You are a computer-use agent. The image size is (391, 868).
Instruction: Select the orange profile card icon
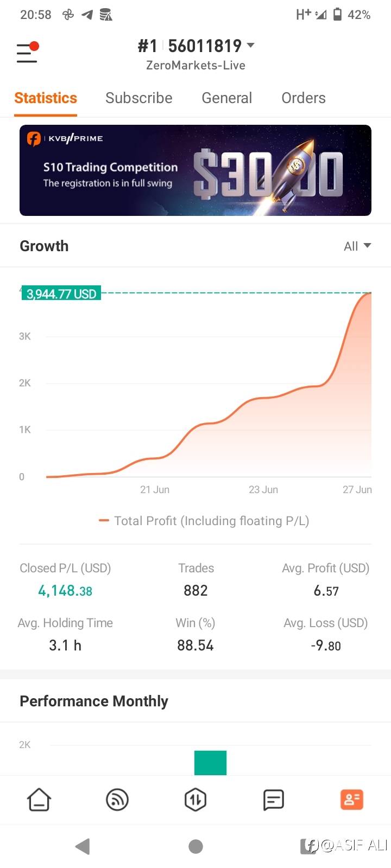point(351,800)
